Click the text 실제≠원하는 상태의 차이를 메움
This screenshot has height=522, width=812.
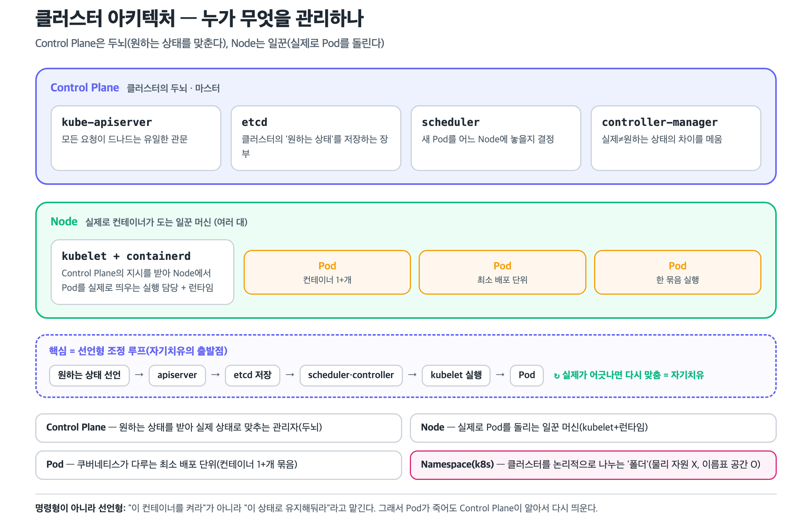click(x=662, y=139)
